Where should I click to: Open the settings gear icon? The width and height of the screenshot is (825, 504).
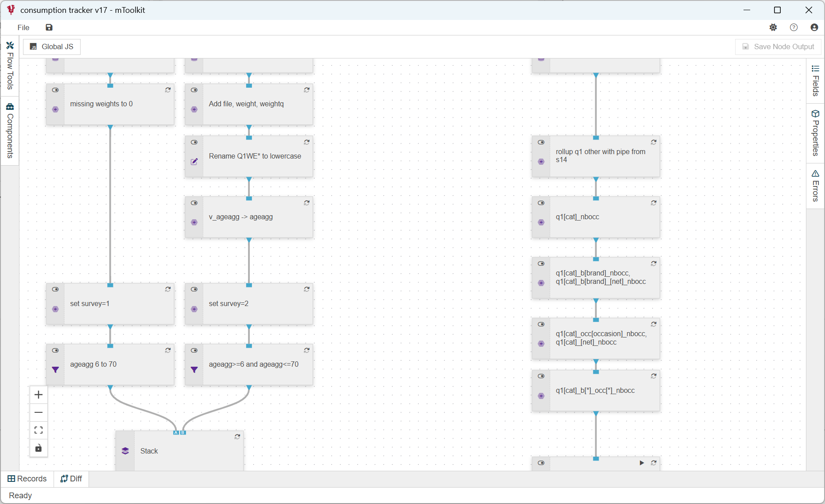pyautogui.click(x=773, y=27)
